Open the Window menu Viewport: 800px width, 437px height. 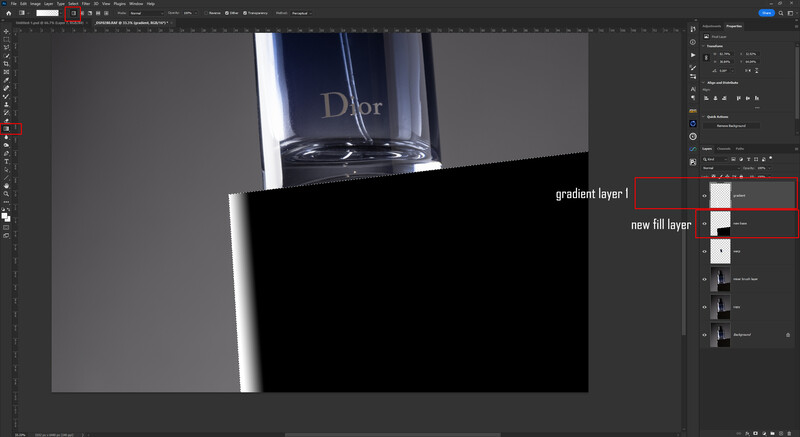click(136, 4)
